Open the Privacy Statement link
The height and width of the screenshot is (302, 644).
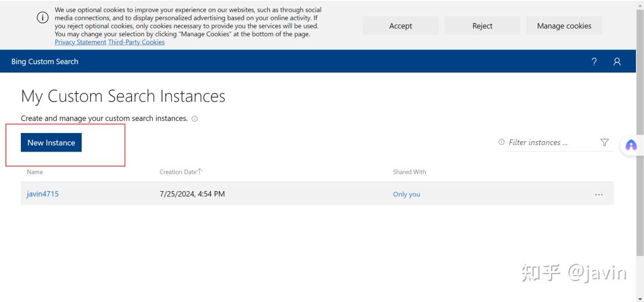click(80, 42)
